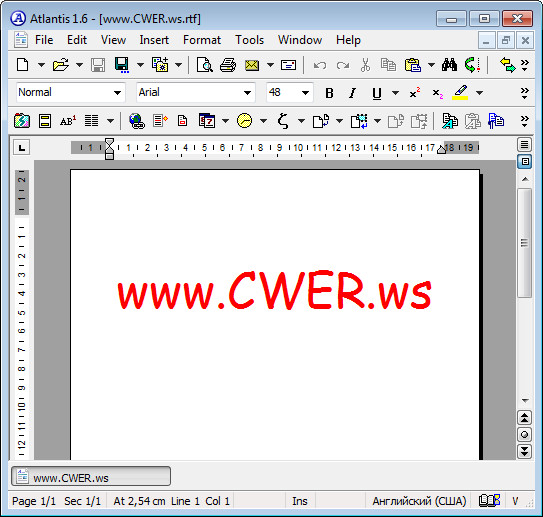Expand the Paste arrow dropdown
Viewport: 543px width, 517px height.
pyautogui.click(x=431, y=65)
